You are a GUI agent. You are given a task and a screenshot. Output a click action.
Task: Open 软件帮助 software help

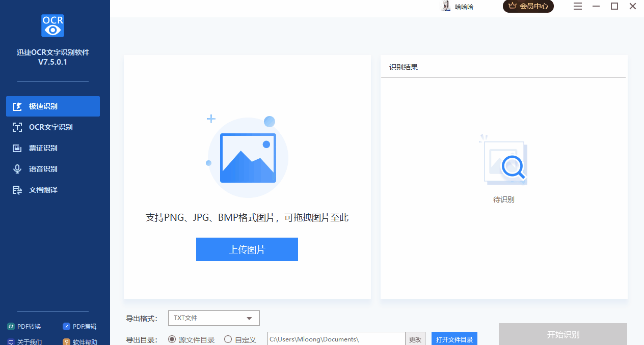79,341
